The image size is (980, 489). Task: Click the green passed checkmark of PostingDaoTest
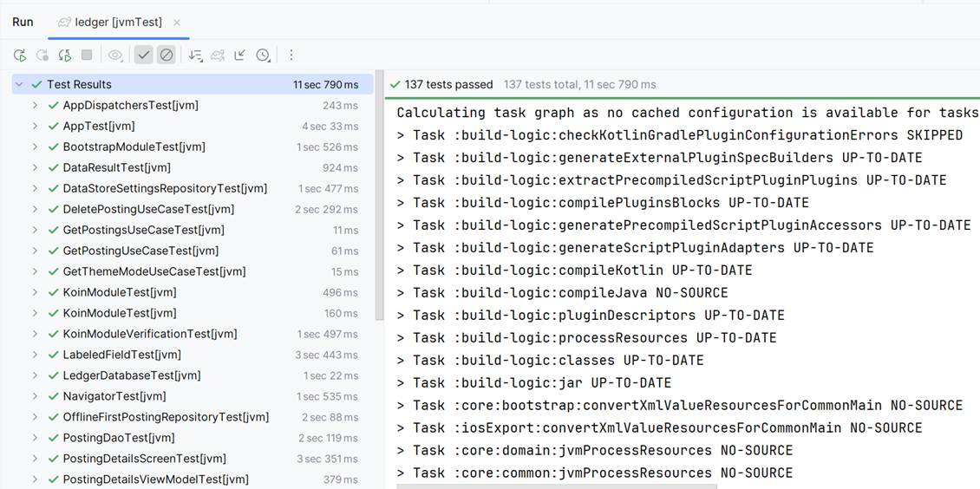[x=53, y=438]
